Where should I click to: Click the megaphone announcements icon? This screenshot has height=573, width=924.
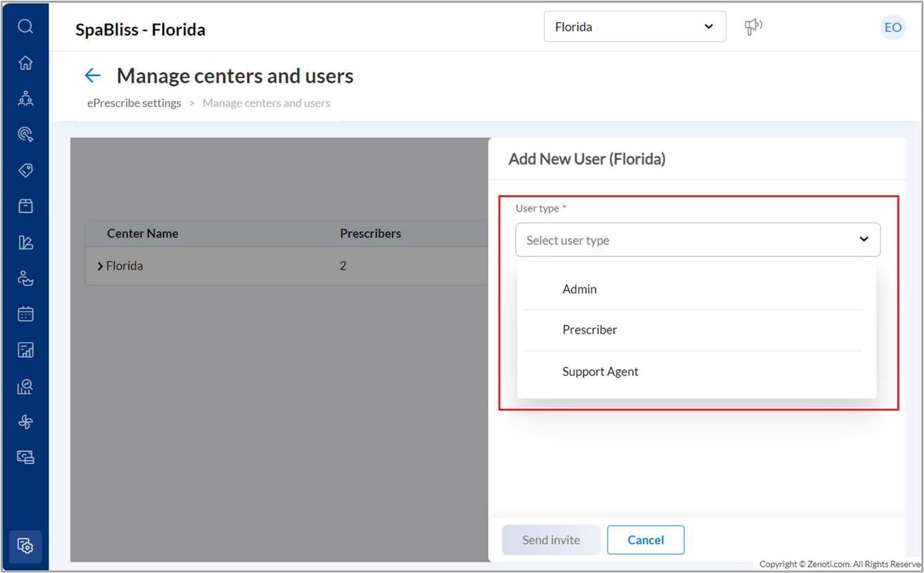[x=753, y=27]
